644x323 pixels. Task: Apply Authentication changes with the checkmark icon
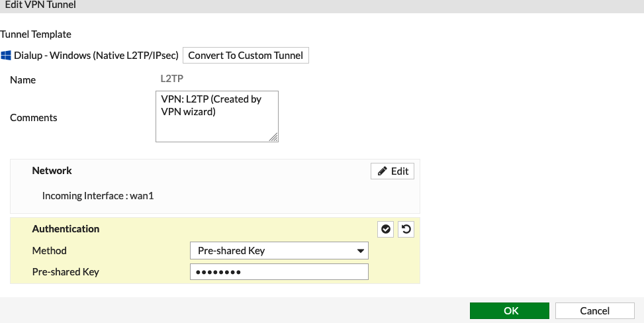click(386, 229)
